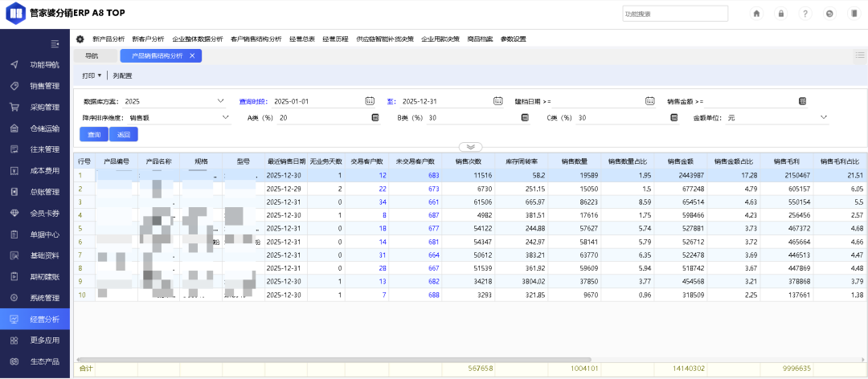Click the rightmost door icon in the top bar
The height and width of the screenshot is (379, 868).
(854, 14)
